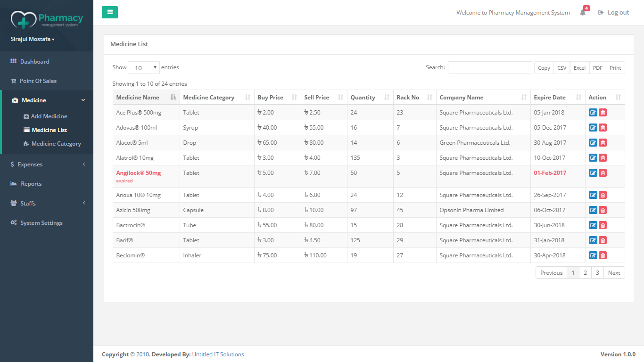Delete the Beclomin® inhaler row
This screenshot has height=362, width=644.
coord(603,255)
